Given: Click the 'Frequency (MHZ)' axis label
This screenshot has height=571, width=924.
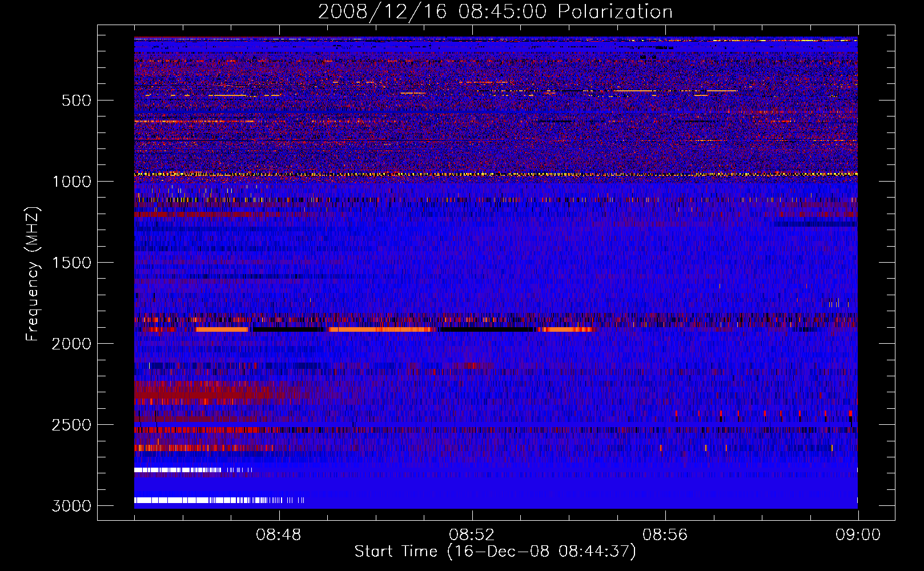Looking at the screenshot, I should pos(33,274).
